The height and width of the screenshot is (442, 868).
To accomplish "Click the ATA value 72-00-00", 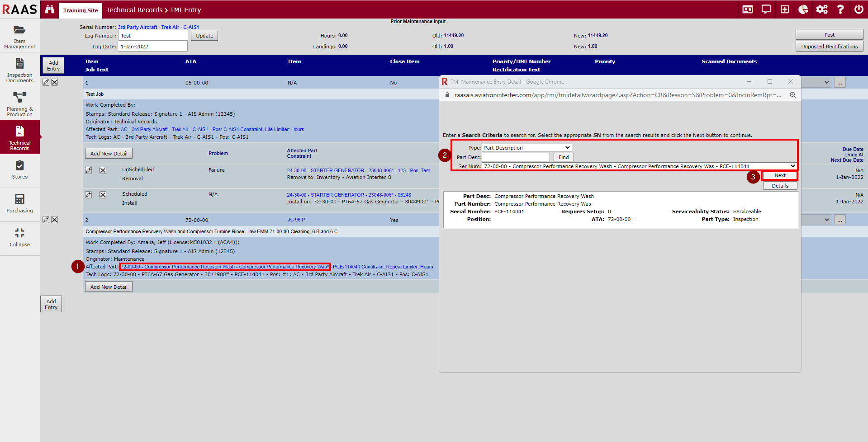I will point(197,220).
